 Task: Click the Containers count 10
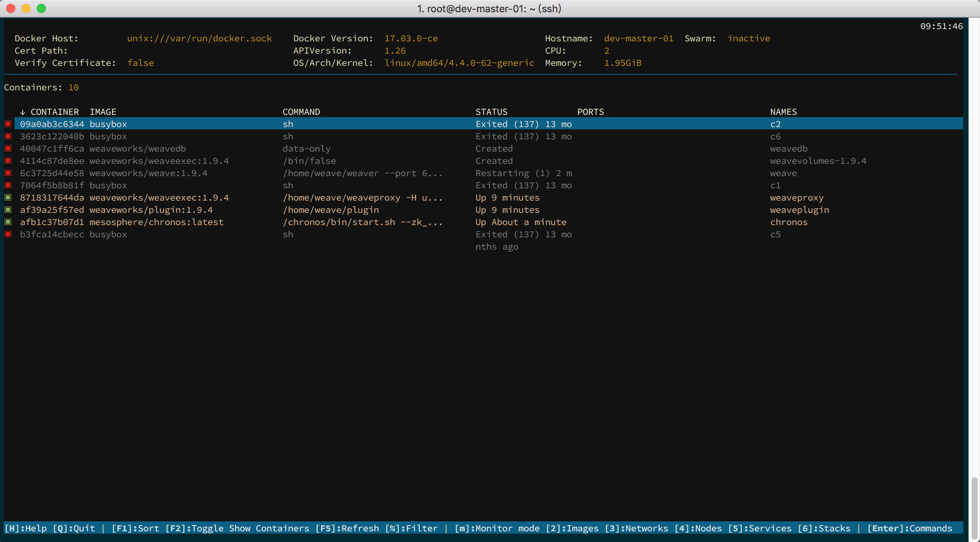73,87
